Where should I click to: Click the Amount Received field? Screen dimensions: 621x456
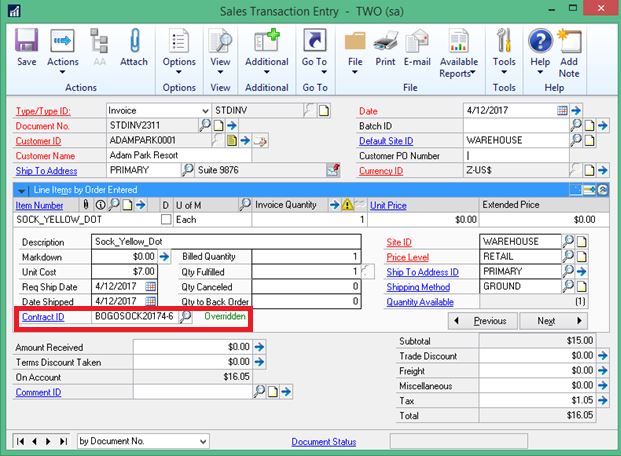click(x=192, y=347)
